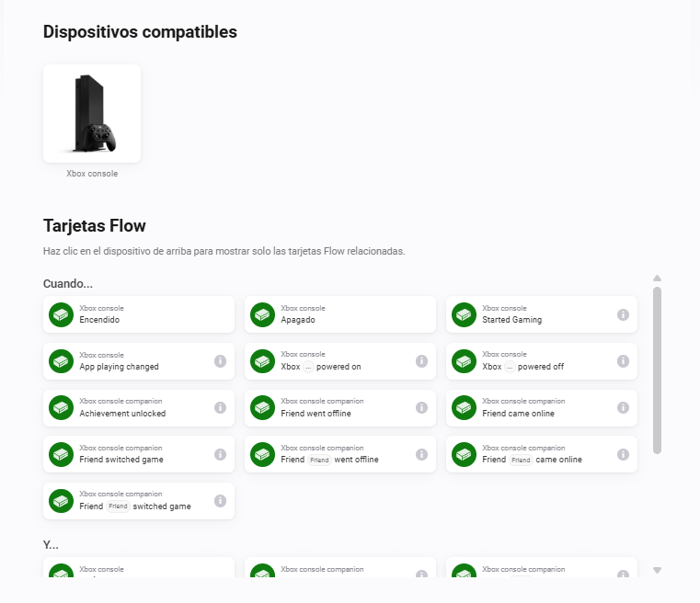Click the Friend tag in went offline card
Screen dimensions: 700x603
tap(319, 460)
